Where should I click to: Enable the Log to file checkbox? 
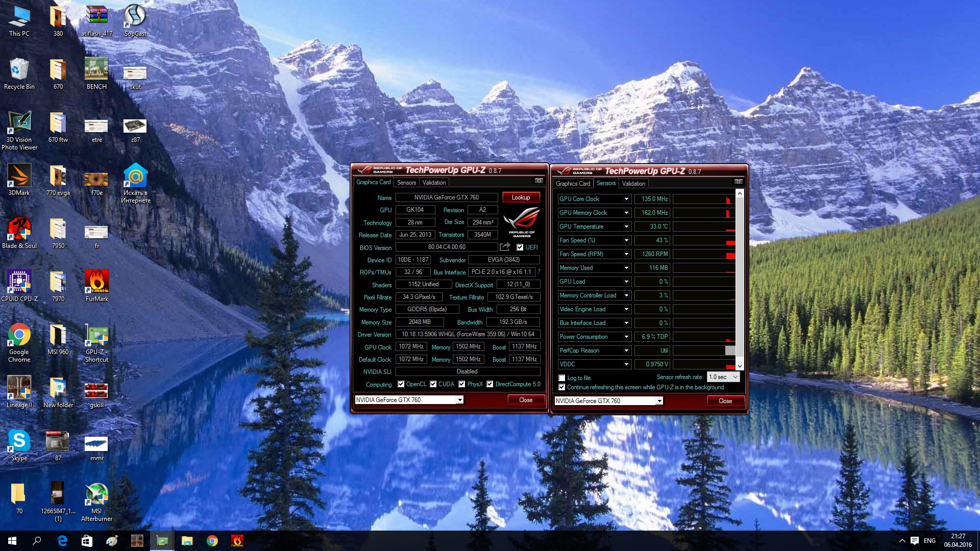562,378
